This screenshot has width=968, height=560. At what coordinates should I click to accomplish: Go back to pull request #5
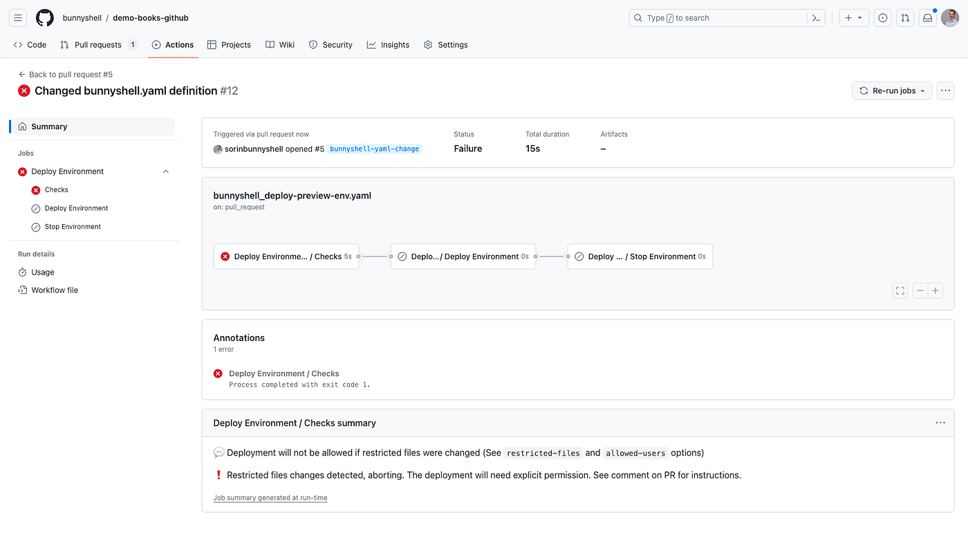[66, 74]
